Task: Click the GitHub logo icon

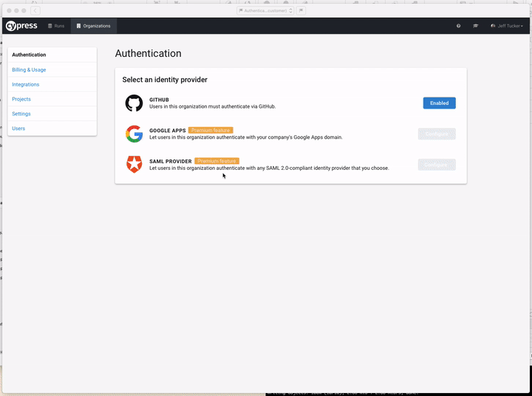Action: pyautogui.click(x=134, y=103)
